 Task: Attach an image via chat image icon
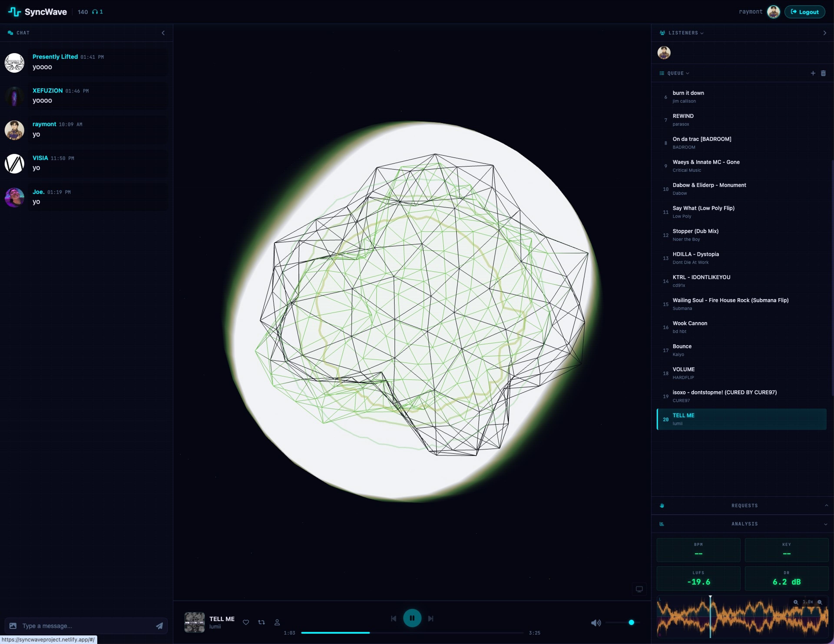tap(13, 626)
